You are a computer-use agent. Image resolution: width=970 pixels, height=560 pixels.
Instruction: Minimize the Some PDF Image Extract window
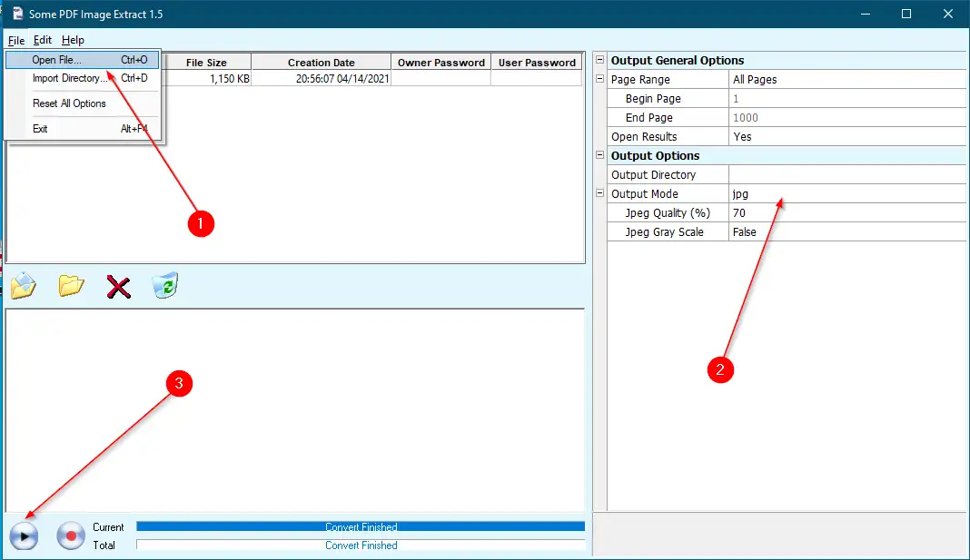(x=866, y=14)
